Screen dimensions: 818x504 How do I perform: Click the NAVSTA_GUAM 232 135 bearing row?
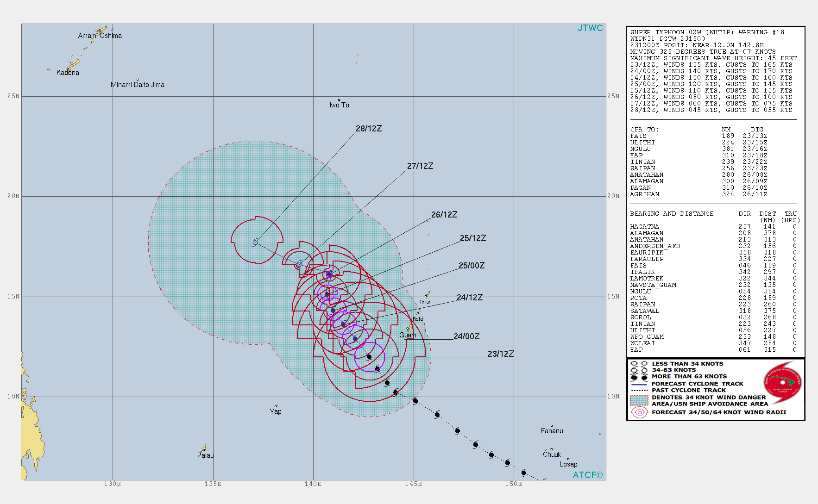coord(713,285)
